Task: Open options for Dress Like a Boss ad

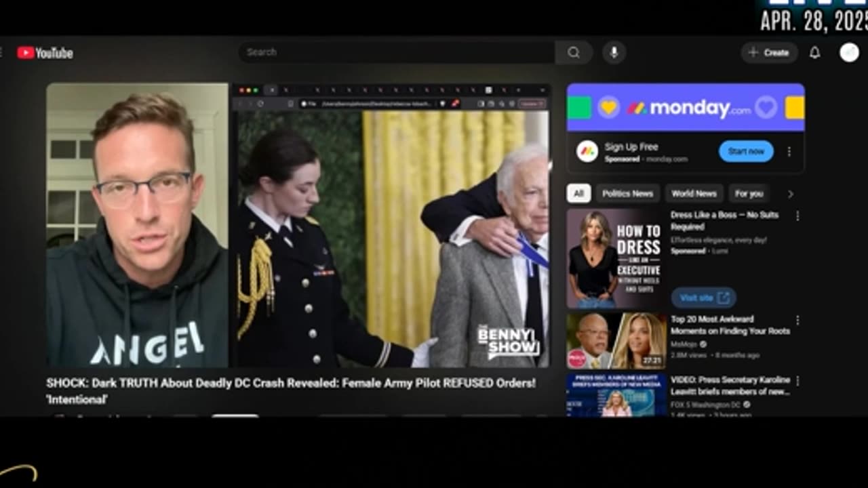Action: (x=797, y=216)
